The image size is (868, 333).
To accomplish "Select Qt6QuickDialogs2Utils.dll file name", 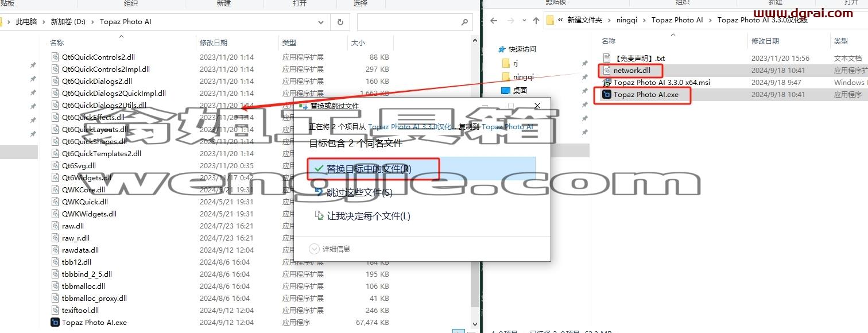I will click(104, 106).
